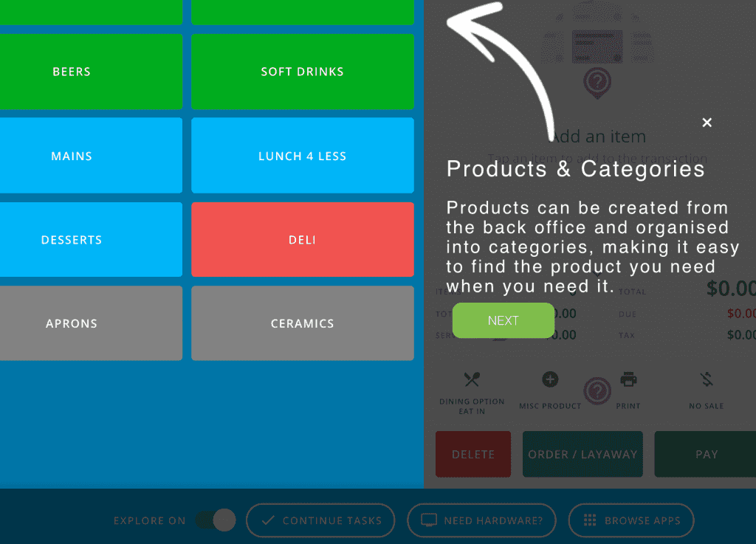Click the green Next button
The height and width of the screenshot is (544, 756).
click(x=503, y=320)
